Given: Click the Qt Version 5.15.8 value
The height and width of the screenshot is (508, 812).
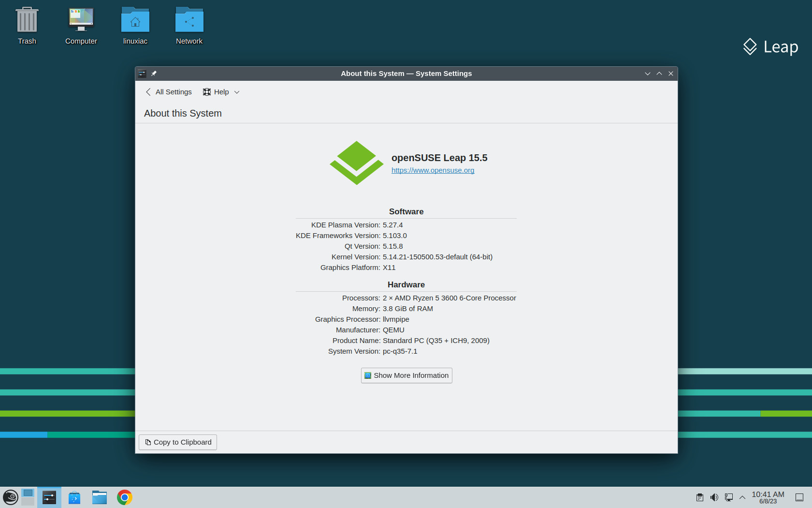Looking at the screenshot, I should pyautogui.click(x=392, y=246).
